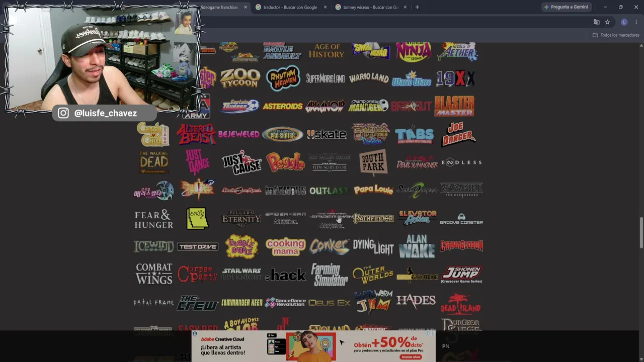The height and width of the screenshot is (362, 644).
Task: Open the Just Dance logo
Action: pyautogui.click(x=197, y=162)
